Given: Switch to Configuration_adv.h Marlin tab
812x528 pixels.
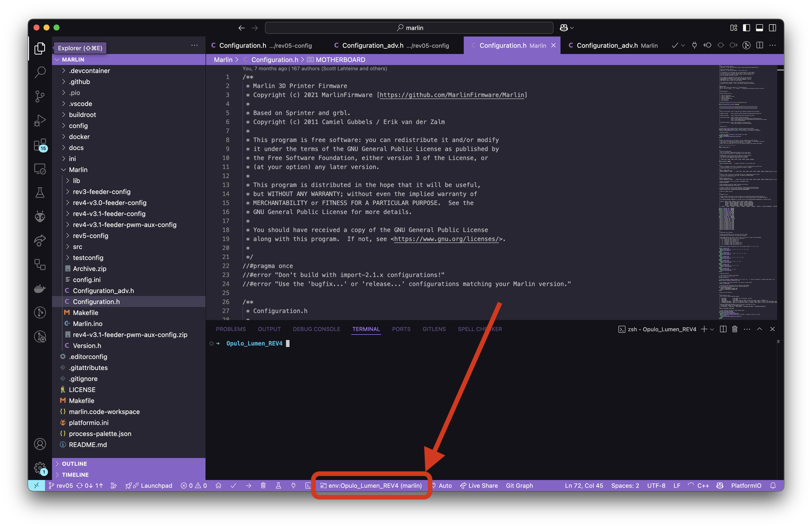Looking at the screenshot, I should [613, 45].
